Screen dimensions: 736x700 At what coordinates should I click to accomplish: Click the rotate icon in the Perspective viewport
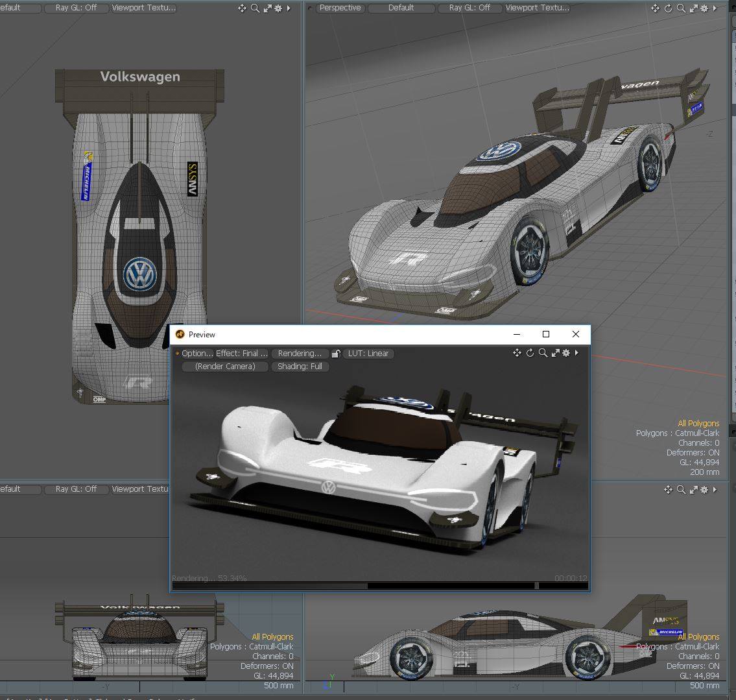[669, 8]
